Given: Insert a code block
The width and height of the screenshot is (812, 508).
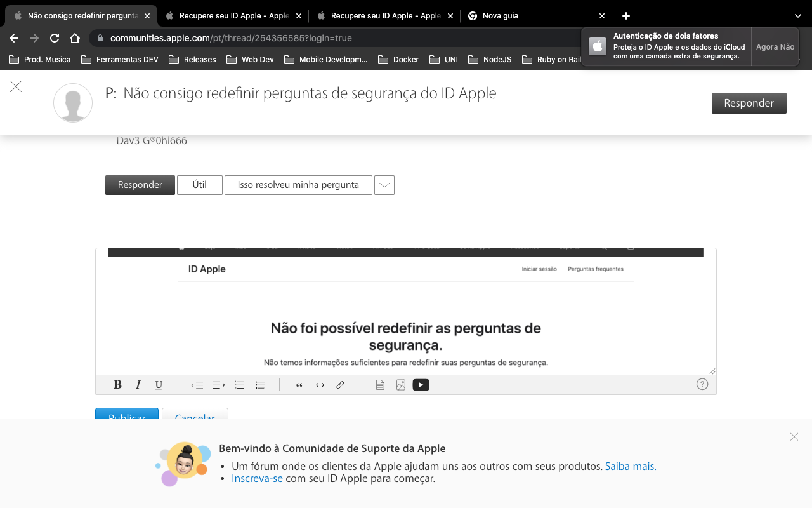Looking at the screenshot, I should point(320,385).
